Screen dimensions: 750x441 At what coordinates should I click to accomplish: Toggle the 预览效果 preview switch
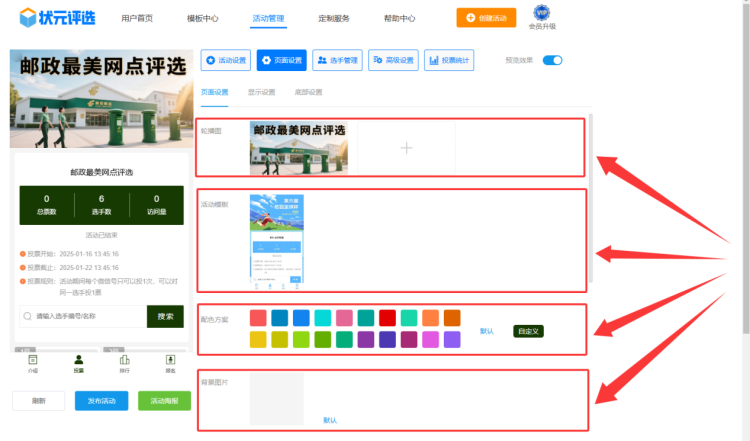pos(552,60)
